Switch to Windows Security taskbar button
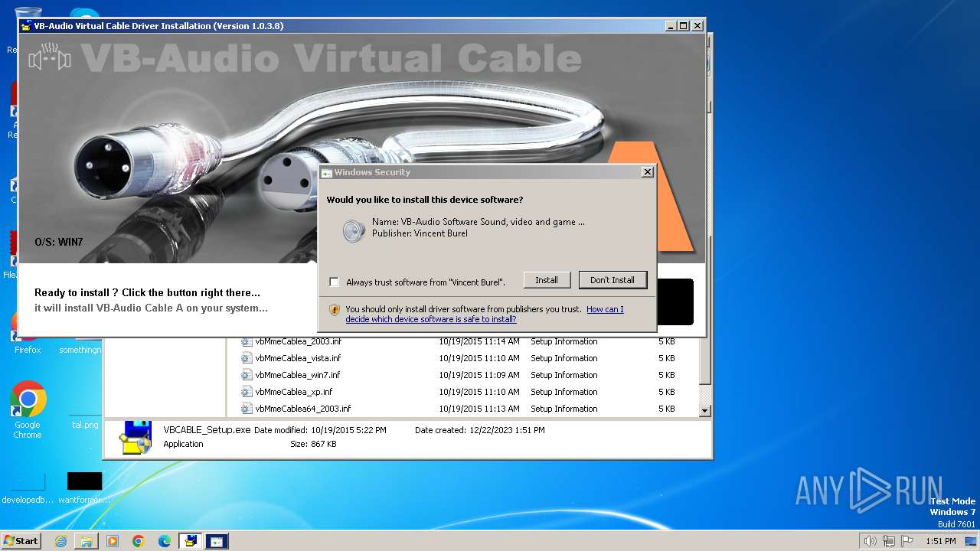980x551 pixels. [x=217, y=541]
